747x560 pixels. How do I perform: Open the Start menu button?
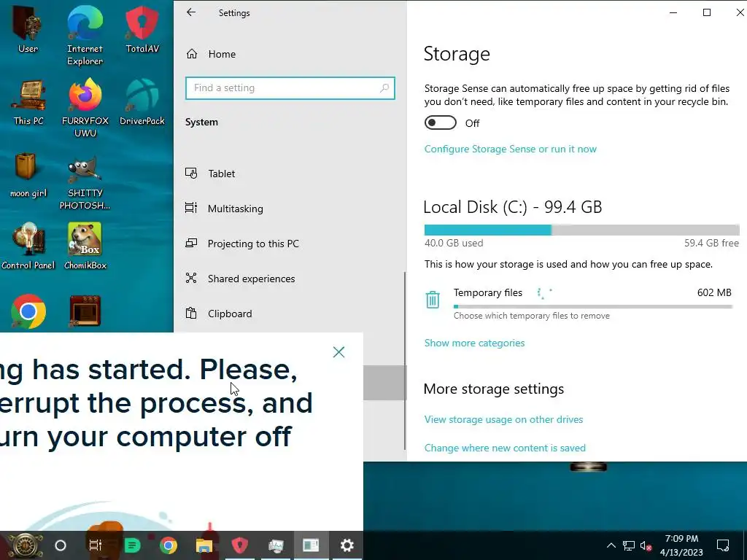(x=26, y=545)
